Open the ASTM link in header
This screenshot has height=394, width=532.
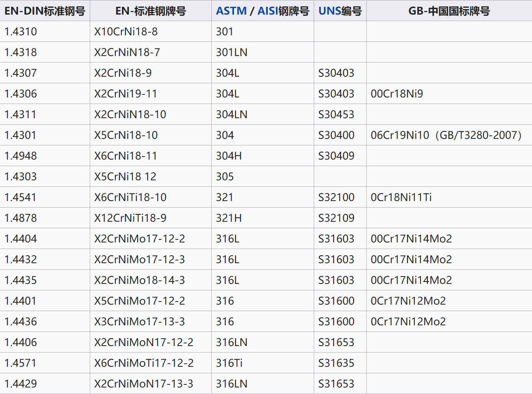[231, 11]
